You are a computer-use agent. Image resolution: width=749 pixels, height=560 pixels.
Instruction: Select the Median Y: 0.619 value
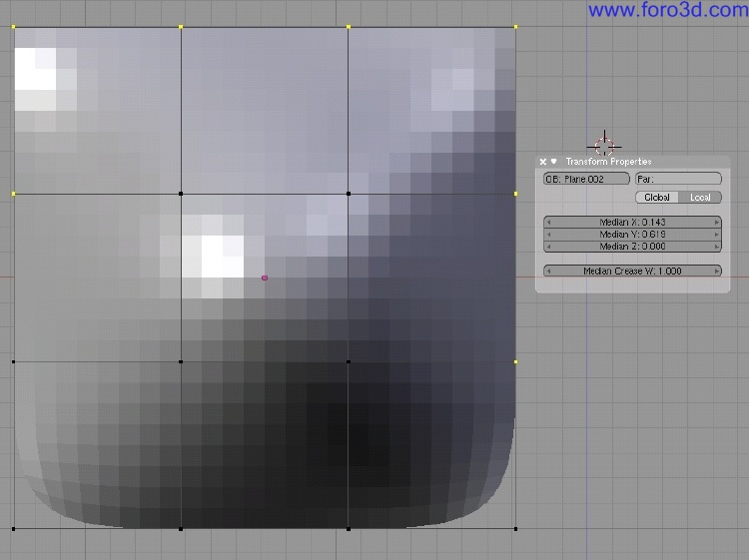pyautogui.click(x=632, y=235)
